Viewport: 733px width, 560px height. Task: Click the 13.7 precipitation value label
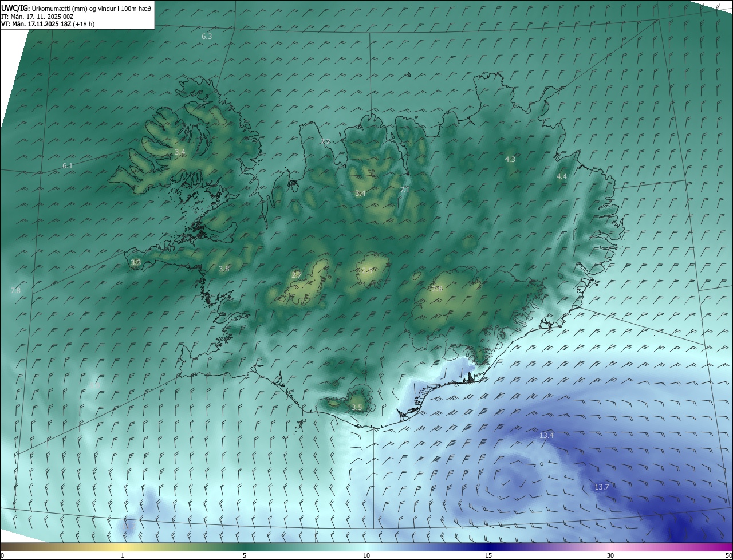click(601, 487)
